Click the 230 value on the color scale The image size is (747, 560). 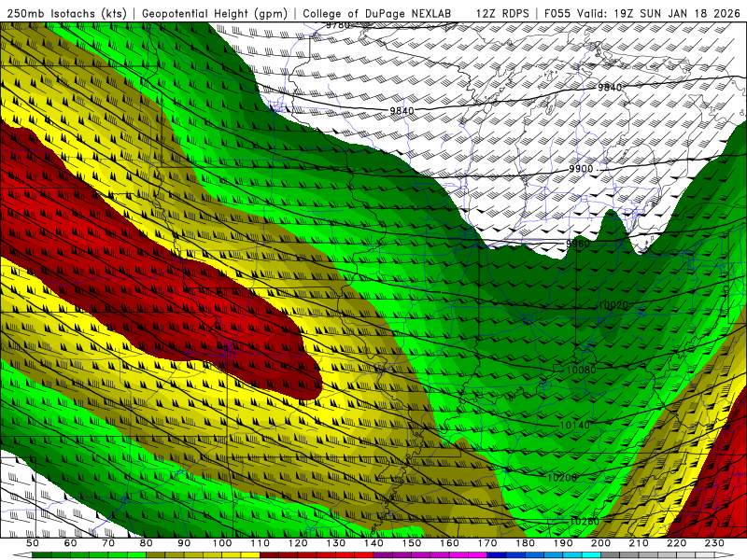click(x=714, y=543)
